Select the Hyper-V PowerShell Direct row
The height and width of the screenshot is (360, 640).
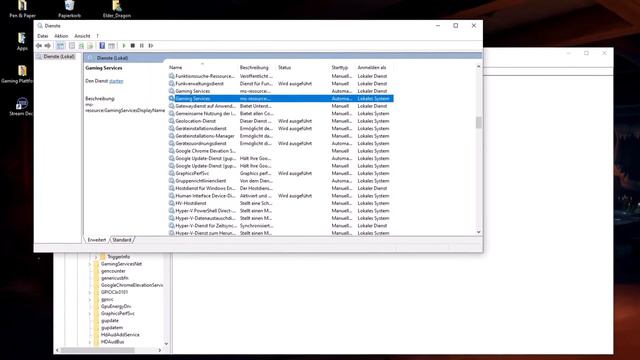click(281, 211)
